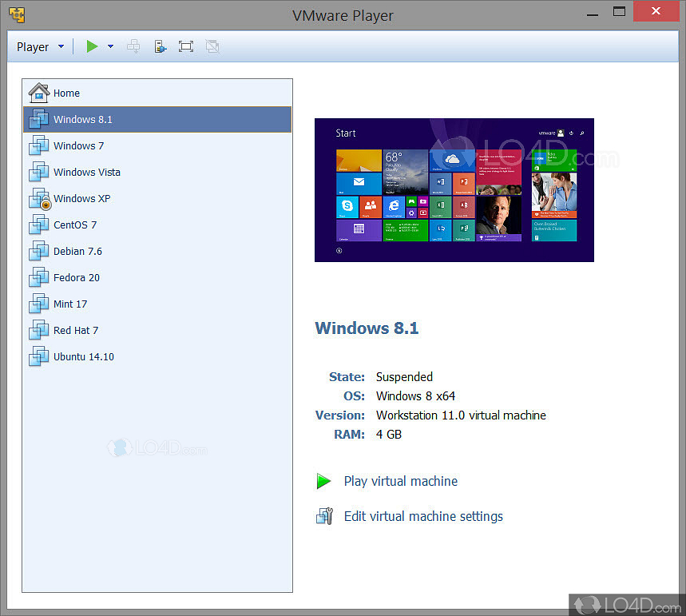Select the Windows 7 virtual machine

[78, 146]
